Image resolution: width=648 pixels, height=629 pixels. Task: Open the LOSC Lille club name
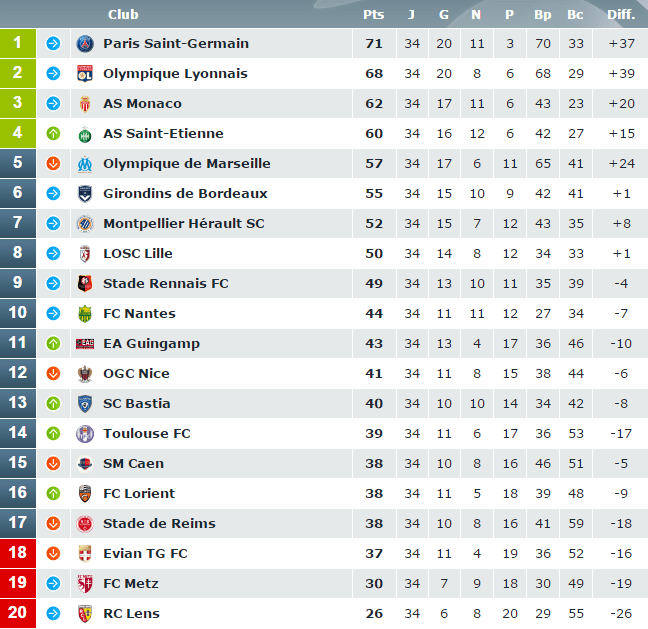138,253
